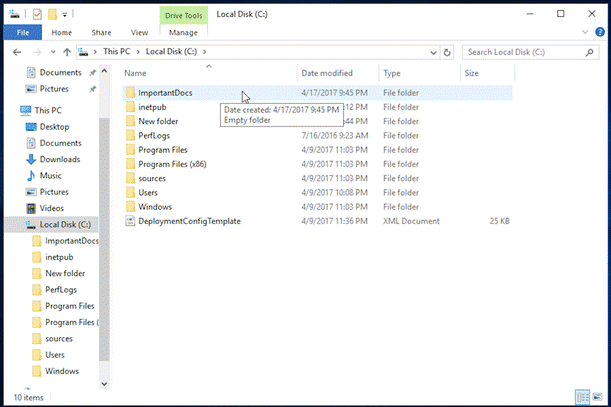The image size is (611, 407).
Task: Click the New folder quick access icon
Action: [52, 14]
